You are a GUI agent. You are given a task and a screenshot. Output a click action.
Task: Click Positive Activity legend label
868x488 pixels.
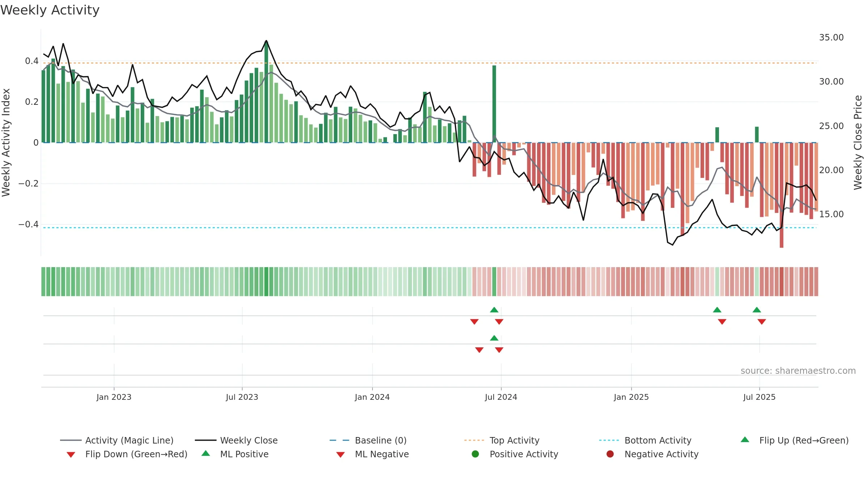[524, 454]
